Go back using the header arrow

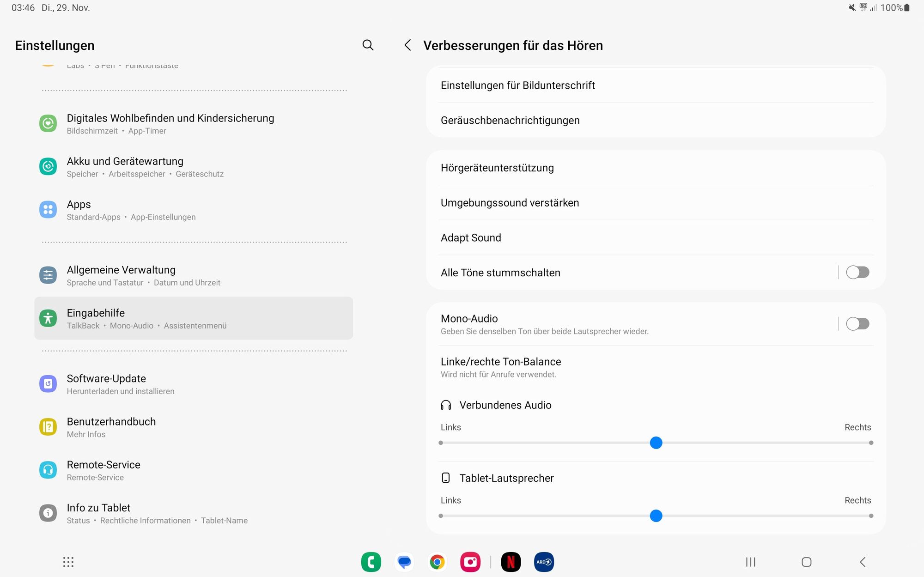coord(407,45)
